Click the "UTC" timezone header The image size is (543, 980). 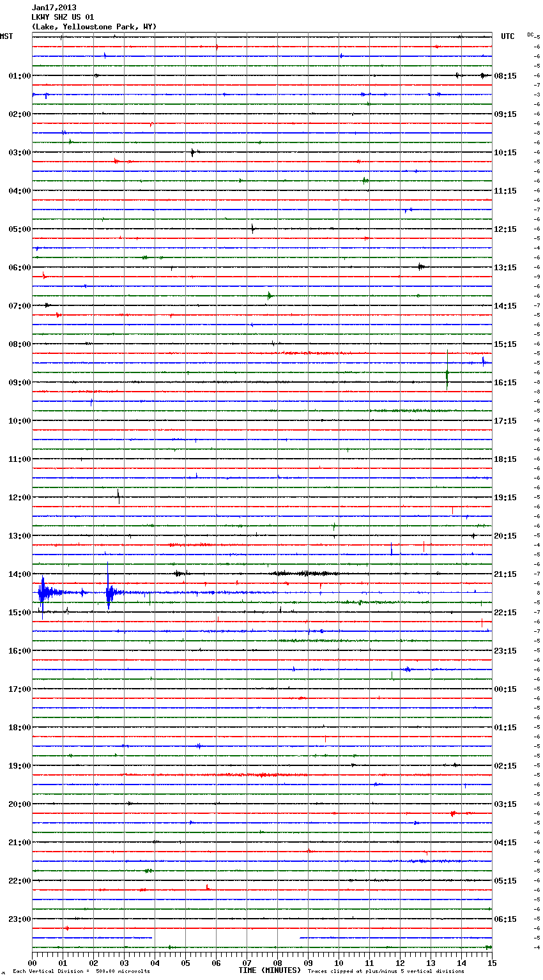(x=508, y=36)
